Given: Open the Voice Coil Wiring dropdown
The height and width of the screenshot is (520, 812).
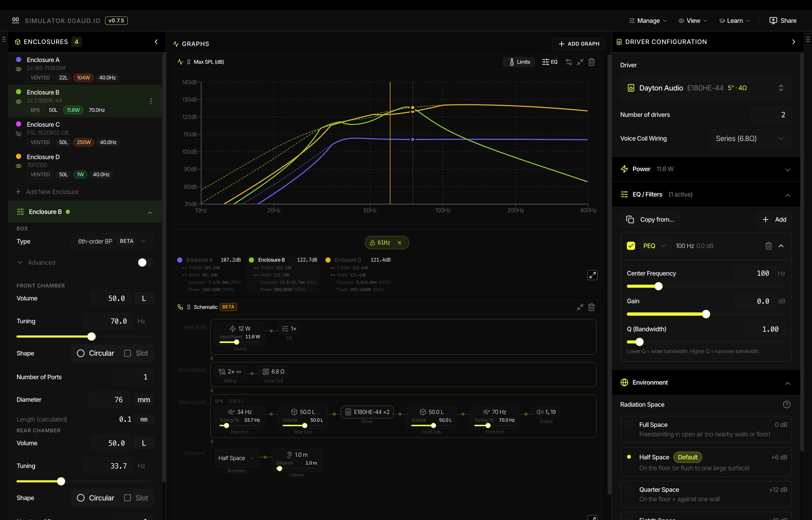Looking at the screenshot, I should 750,138.
